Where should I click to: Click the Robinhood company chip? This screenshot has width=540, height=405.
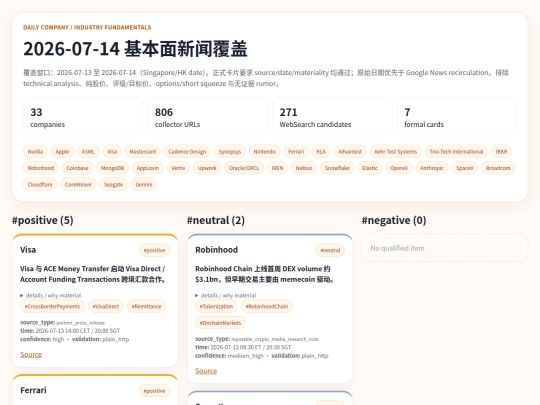point(41,168)
